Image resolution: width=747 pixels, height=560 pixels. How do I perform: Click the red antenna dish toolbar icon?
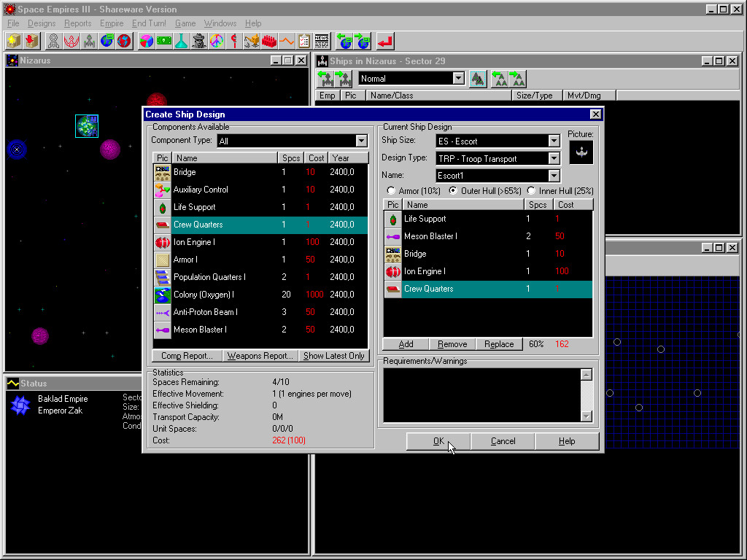click(x=71, y=41)
